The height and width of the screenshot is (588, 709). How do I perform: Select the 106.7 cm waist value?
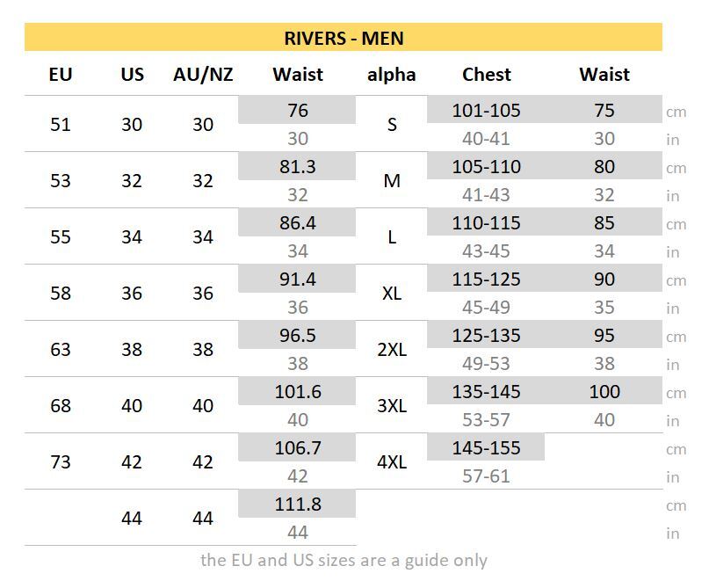point(298,448)
